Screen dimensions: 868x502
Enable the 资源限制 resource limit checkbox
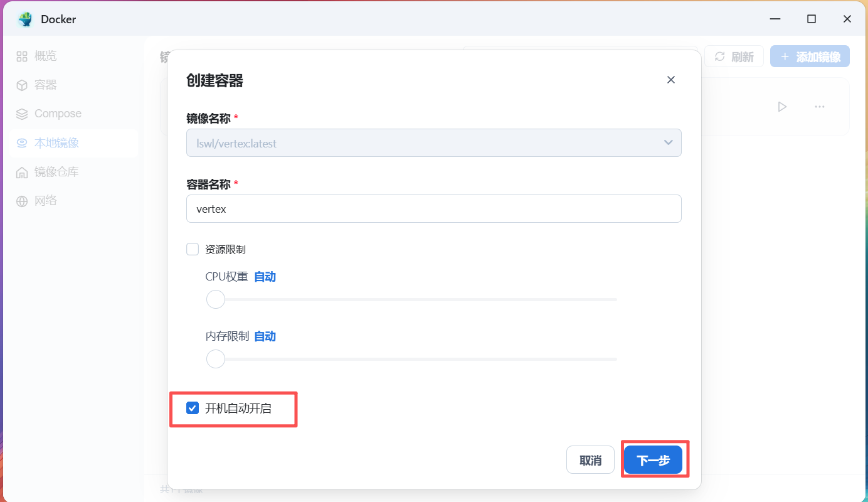click(x=193, y=249)
